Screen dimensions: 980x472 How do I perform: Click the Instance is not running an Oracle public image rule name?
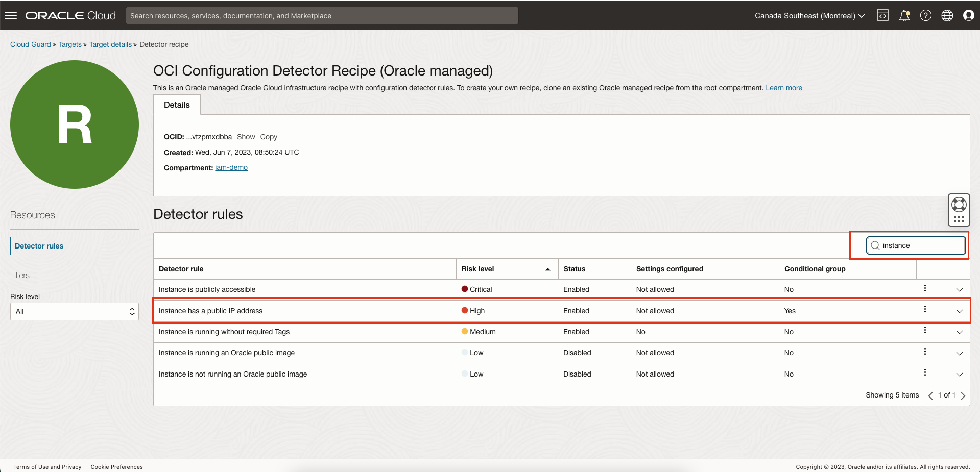point(233,374)
